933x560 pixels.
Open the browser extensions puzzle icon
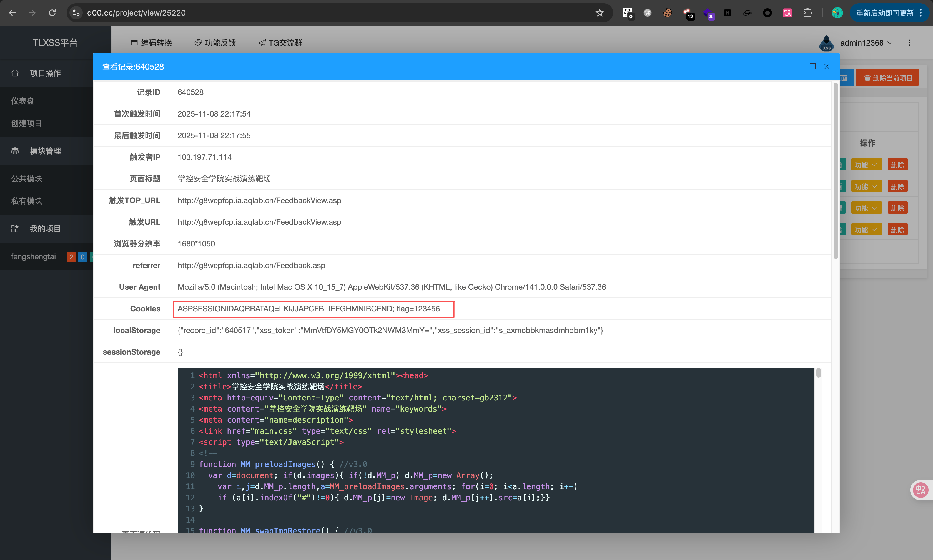coord(808,13)
